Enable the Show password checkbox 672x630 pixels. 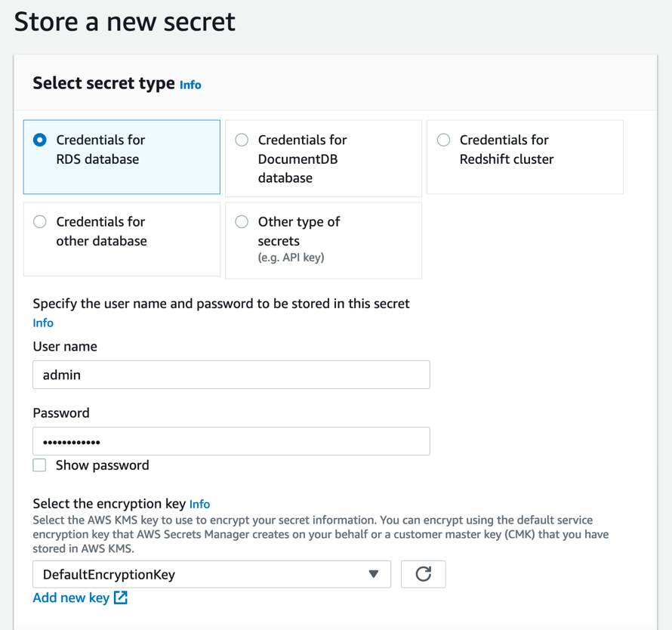(39, 465)
